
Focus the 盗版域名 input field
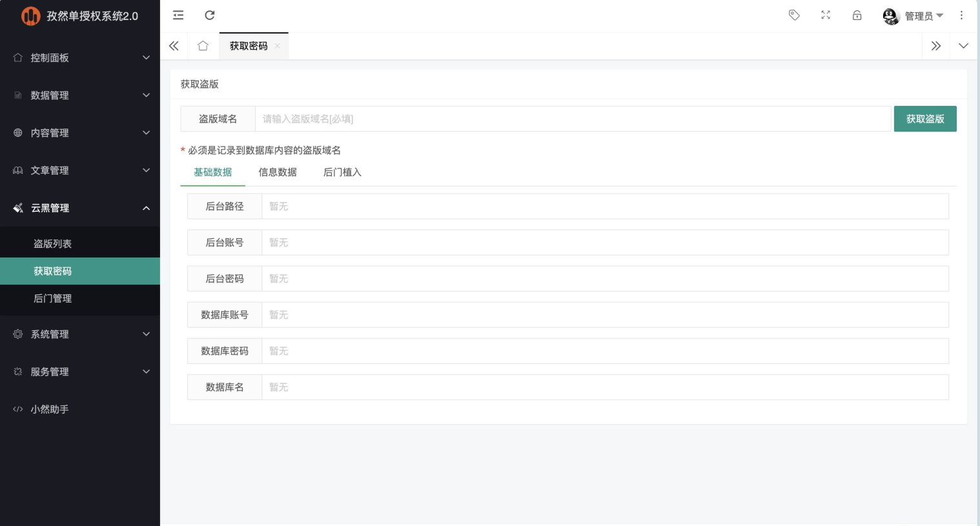573,119
